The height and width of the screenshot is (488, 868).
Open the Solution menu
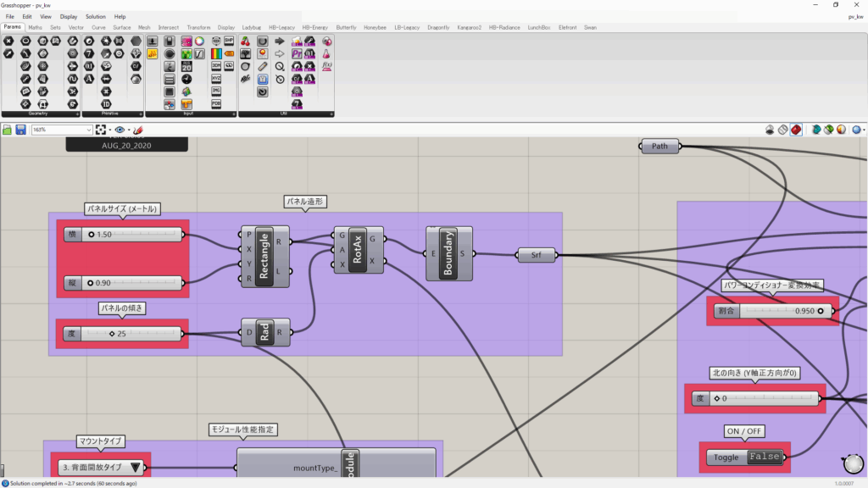click(x=96, y=16)
